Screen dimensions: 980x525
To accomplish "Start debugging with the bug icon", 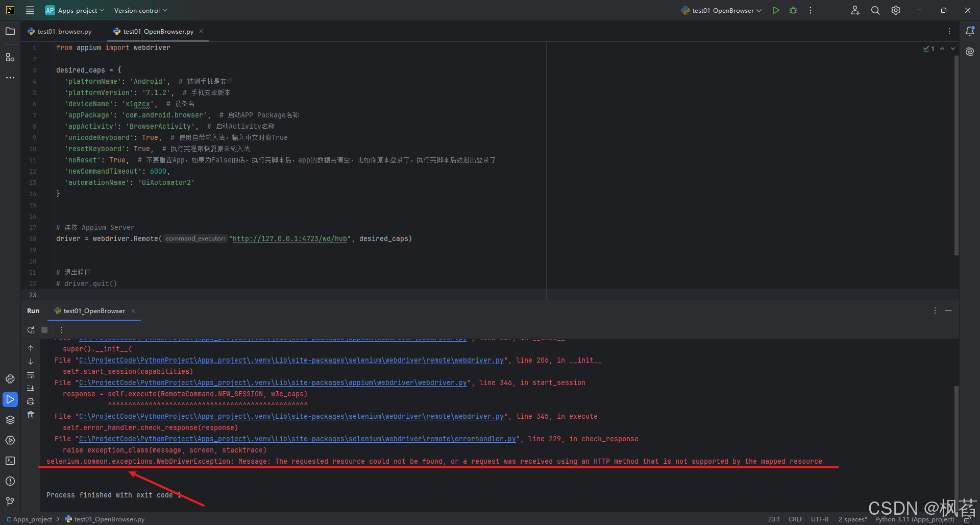I will coord(793,10).
